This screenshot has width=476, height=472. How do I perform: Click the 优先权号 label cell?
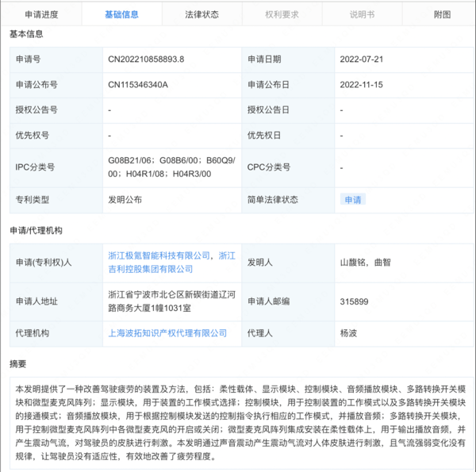point(56,136)
